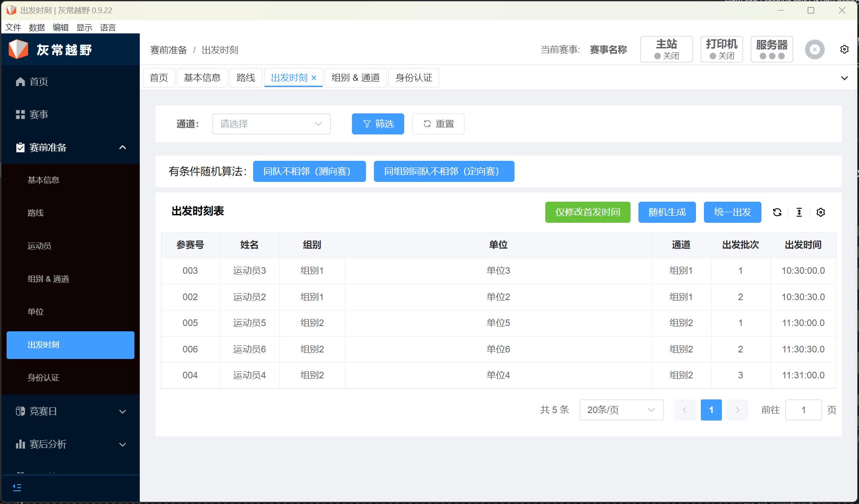Viewport: 859px width, 504px height.
Task: Toggle 打印机 connection status
Action: (721, 49)
